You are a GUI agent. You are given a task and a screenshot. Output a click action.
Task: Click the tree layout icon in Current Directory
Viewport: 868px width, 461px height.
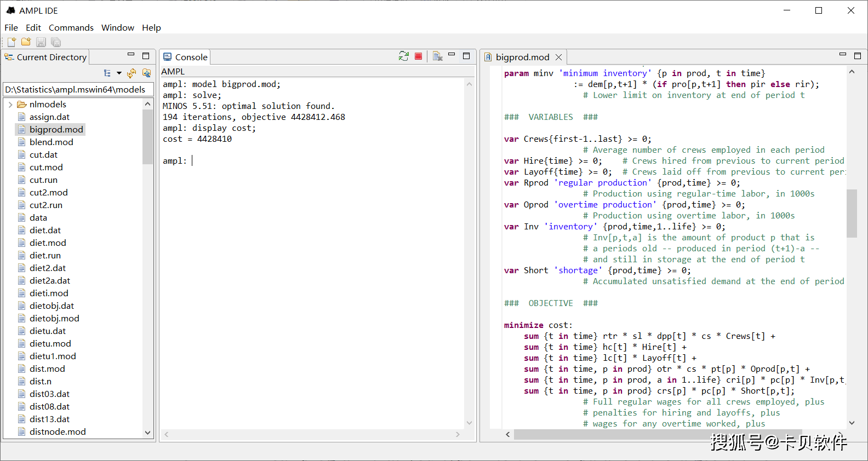(x=107, y=73)
